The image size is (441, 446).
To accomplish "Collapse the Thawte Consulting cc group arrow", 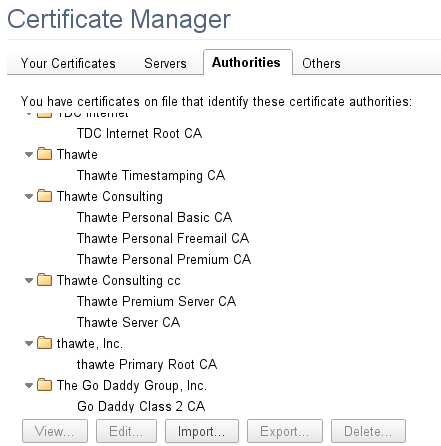I will click(29, 281).
